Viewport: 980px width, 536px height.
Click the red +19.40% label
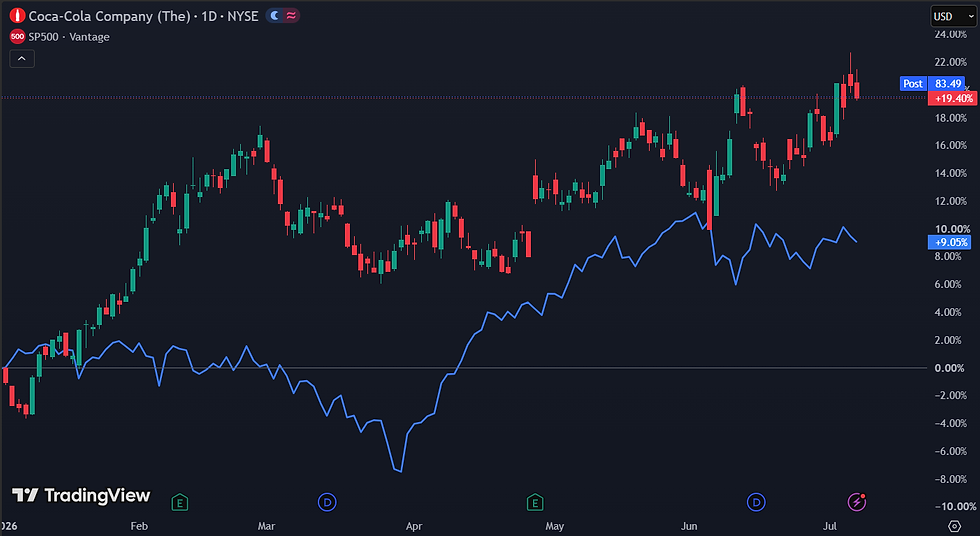952,98
